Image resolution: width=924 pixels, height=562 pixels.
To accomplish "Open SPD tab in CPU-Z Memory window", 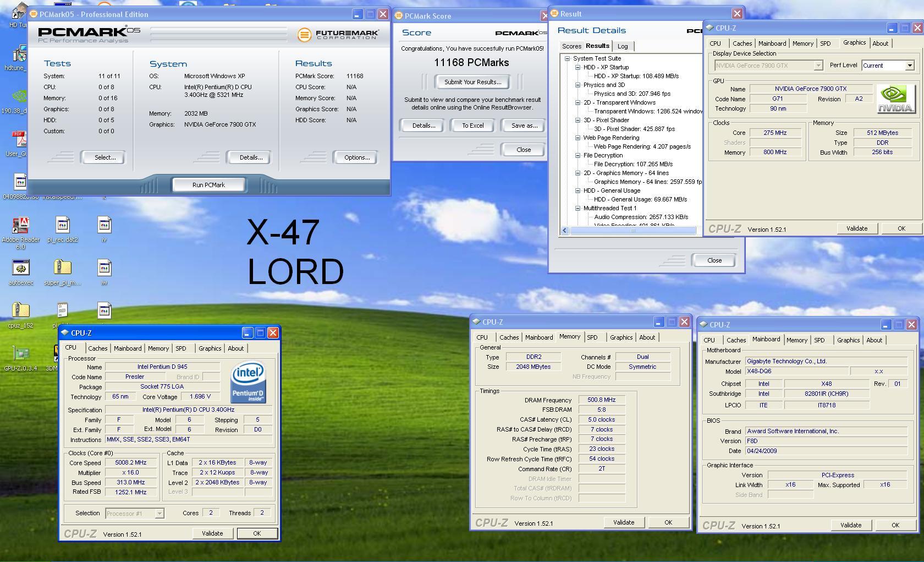I will point(592,337).
